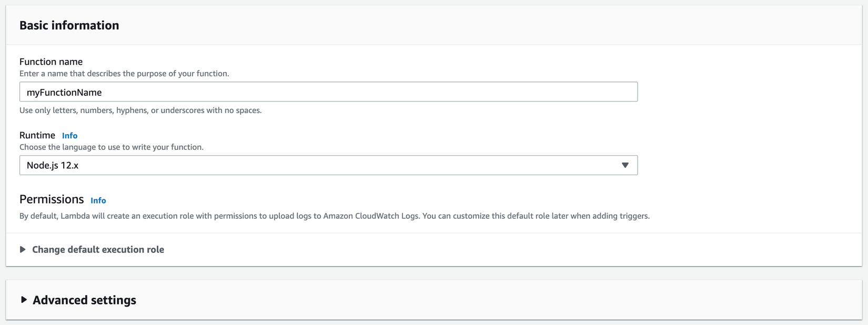Click the Basic information heading

(x=69, y=25)
